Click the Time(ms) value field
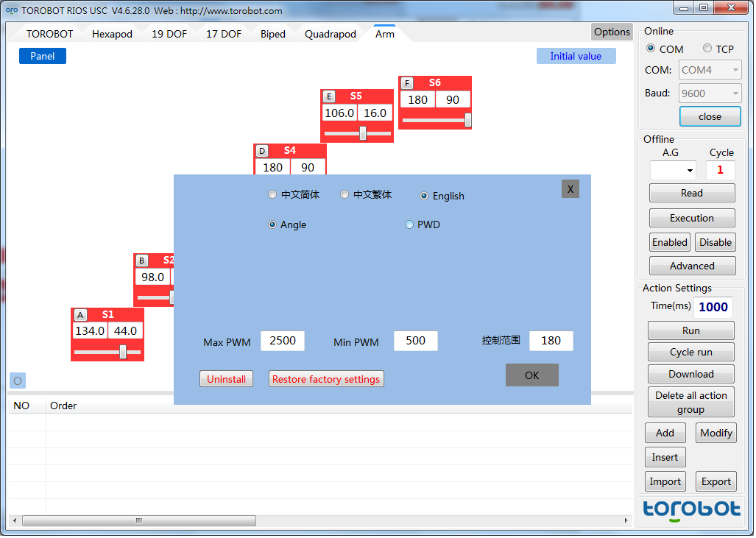The image size is (756, 538). pyautogui.click(x=713, y=307)
